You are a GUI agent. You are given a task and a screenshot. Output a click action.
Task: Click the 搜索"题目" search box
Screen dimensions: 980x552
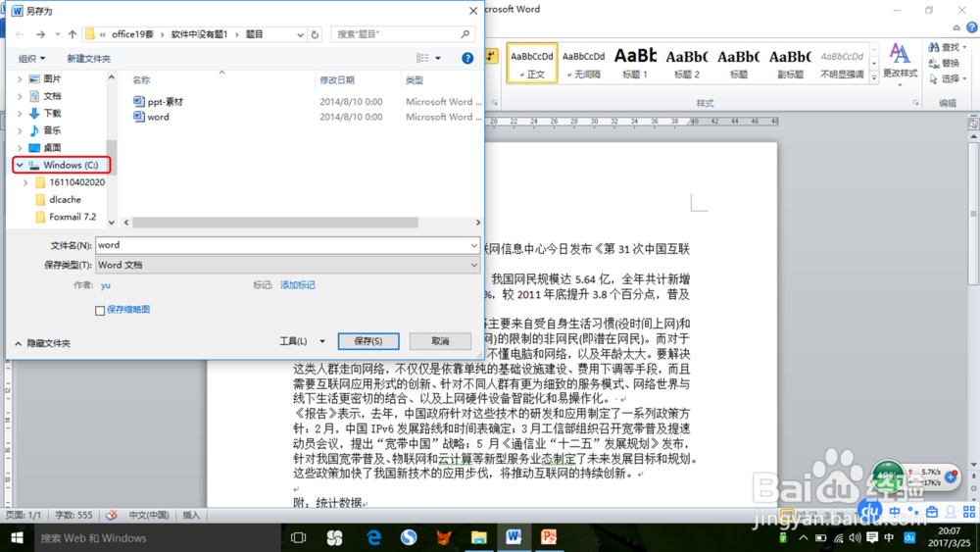click(x=403, y=34)
